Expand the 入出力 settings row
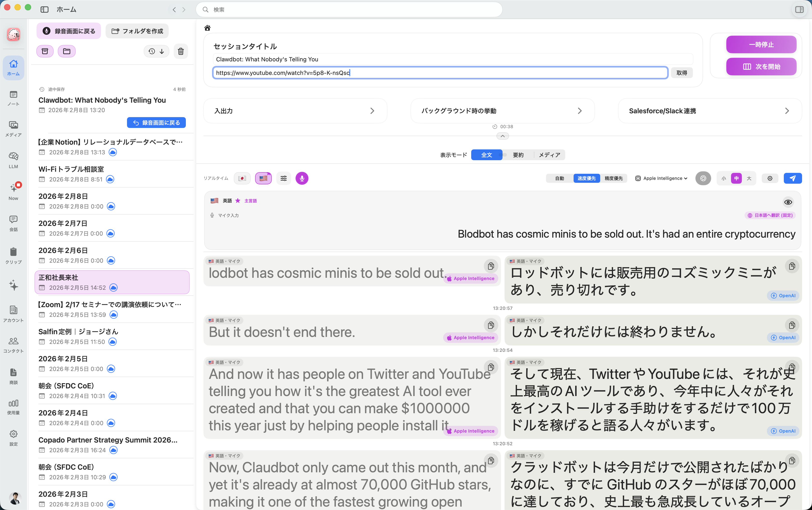 (x=295, y=111)
